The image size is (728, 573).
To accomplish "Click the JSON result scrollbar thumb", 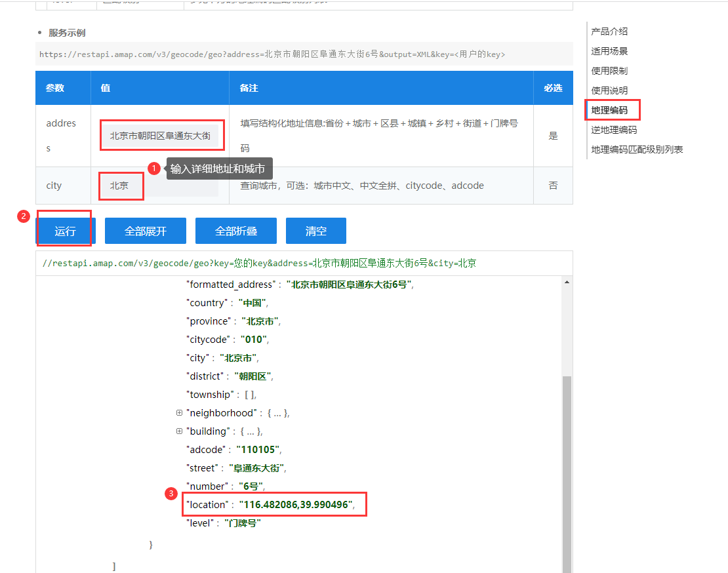I will (x=567, y=474).
